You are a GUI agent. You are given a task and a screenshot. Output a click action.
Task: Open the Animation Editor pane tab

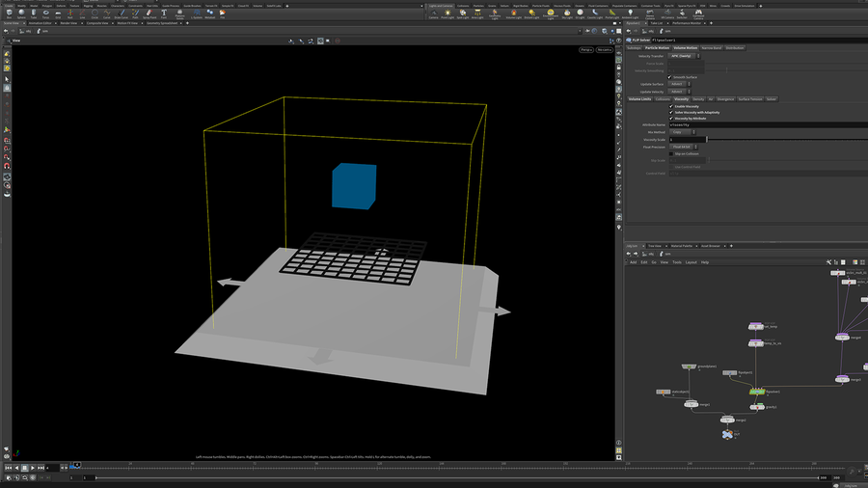40,23
